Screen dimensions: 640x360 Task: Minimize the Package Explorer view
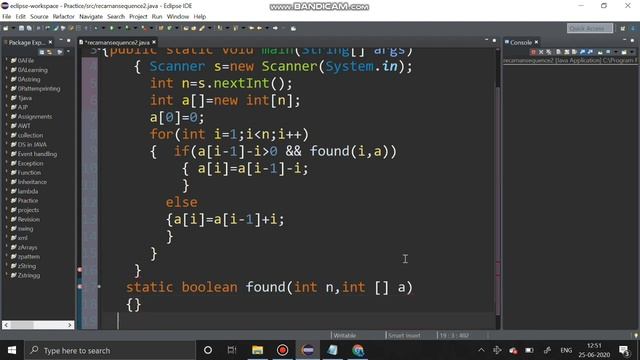61,41
